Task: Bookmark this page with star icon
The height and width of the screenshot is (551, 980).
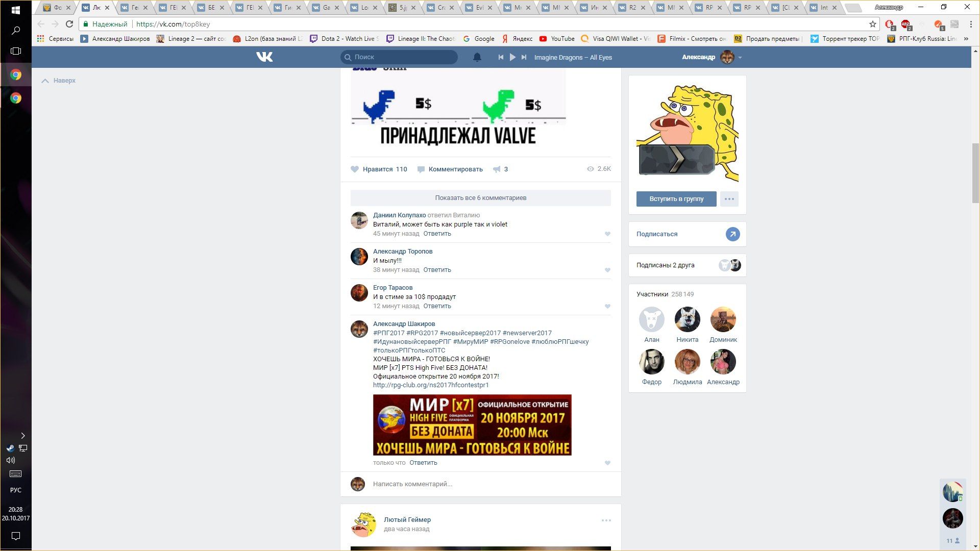Action: point(872,24)
